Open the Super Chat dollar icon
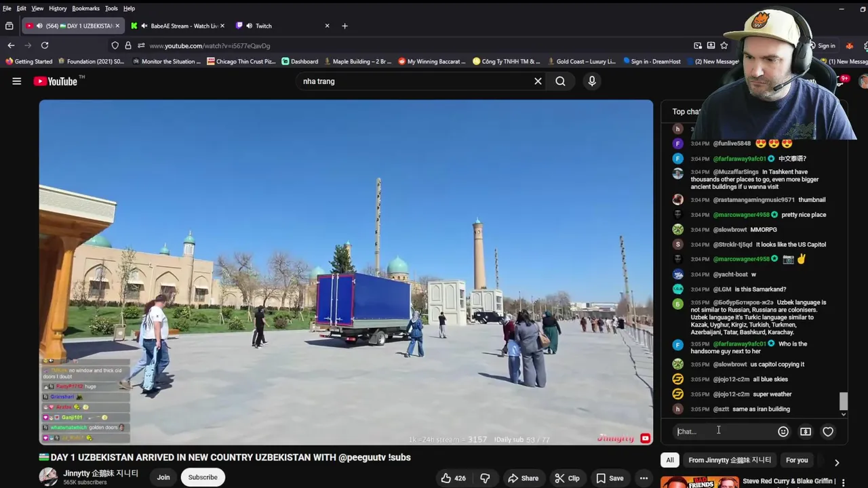This screenshot has height=488, width=868. click(x=806, y=432)
